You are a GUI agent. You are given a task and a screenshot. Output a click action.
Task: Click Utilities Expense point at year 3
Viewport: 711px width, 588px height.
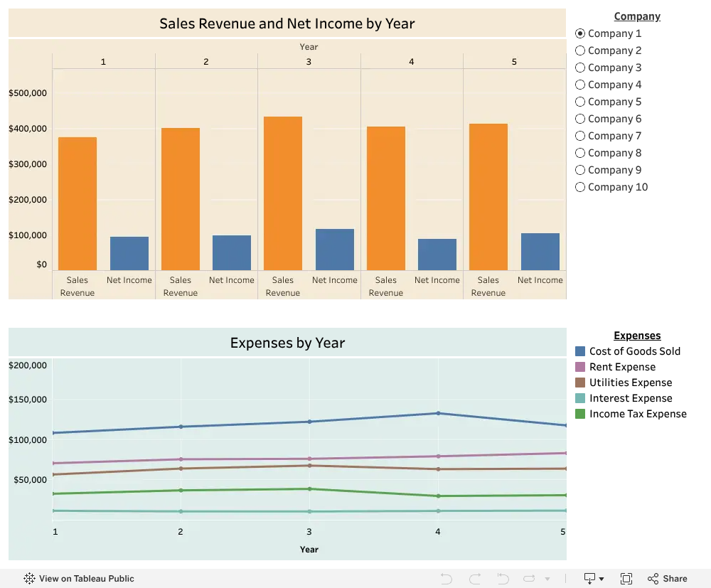(310, 466)
